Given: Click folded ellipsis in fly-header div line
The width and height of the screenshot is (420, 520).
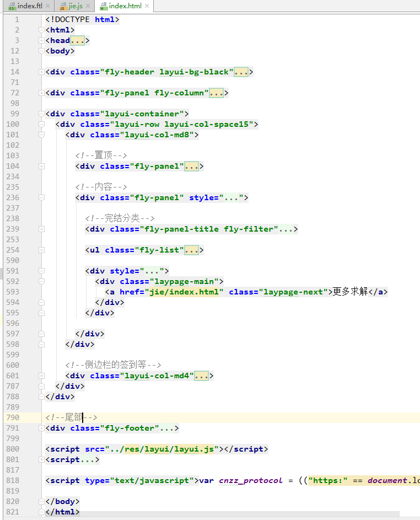Looking at the screenshot, I should (x=241, y=72).
